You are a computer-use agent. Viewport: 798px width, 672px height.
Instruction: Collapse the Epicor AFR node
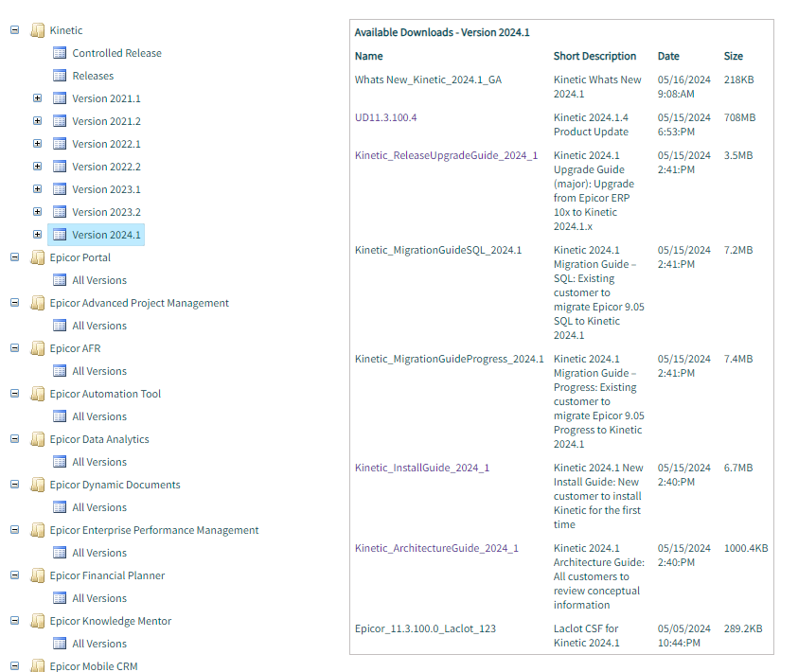click(15, 348)
